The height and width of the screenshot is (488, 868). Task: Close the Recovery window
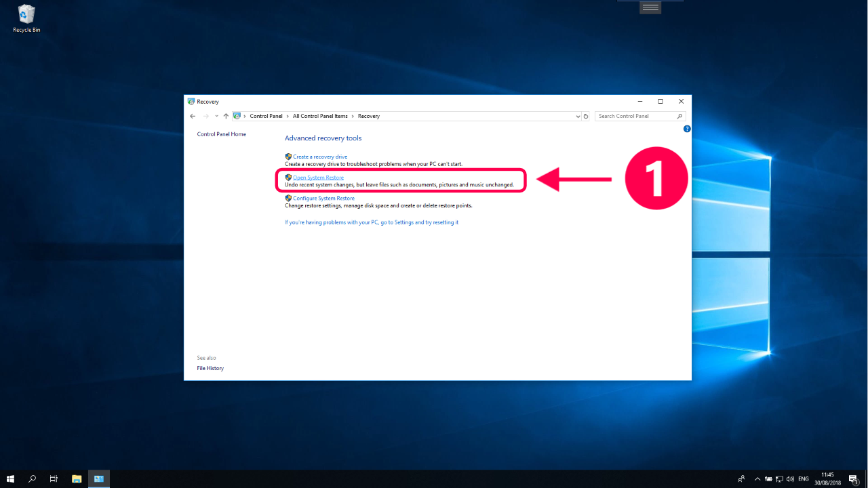681,102
